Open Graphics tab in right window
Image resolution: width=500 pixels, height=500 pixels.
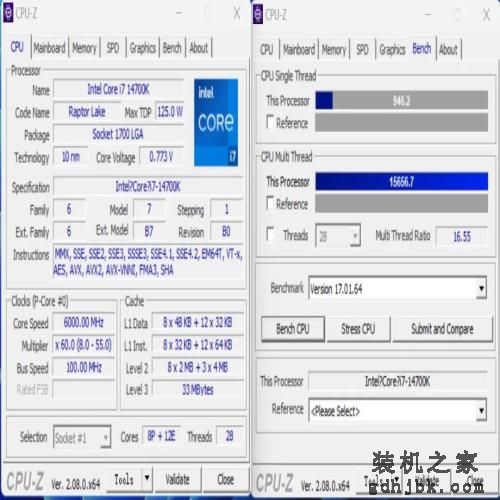392,50
